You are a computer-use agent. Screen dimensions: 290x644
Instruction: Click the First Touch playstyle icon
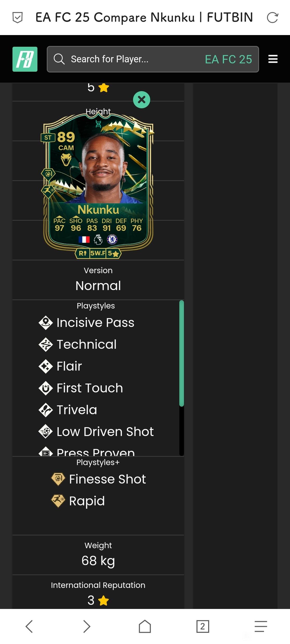(46, 388)
